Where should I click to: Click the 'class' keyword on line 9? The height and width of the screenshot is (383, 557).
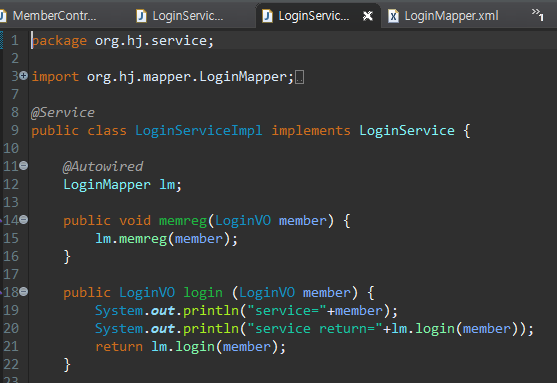107,130
